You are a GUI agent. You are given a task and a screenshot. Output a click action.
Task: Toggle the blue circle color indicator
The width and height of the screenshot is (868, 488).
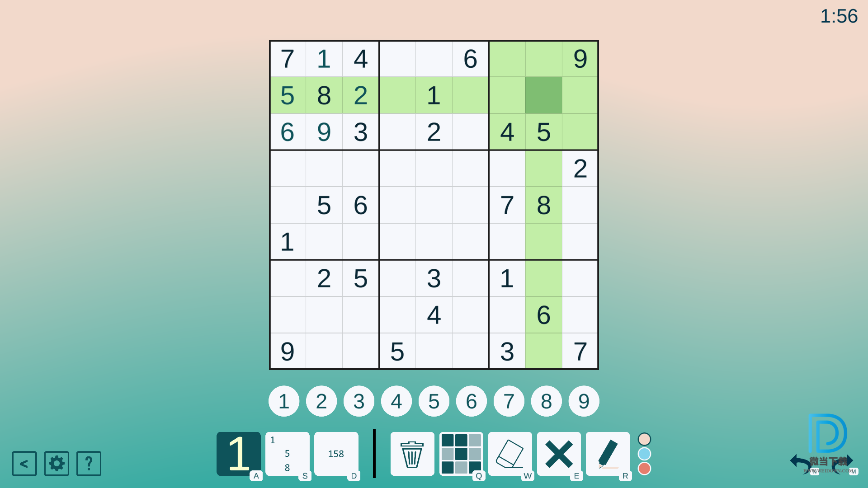[x=645, y=454]
